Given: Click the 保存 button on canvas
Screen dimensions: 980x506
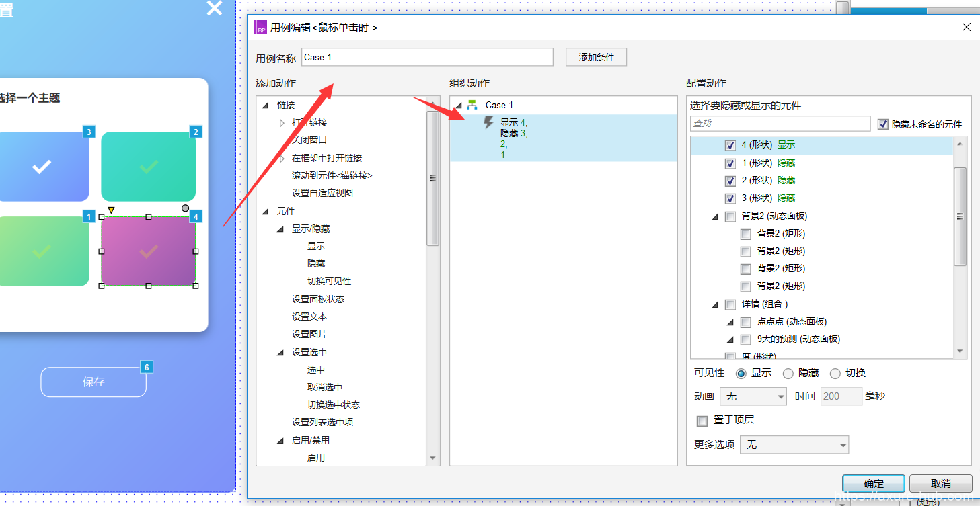Looking at the screenshot, I should (x=93, y=382).
